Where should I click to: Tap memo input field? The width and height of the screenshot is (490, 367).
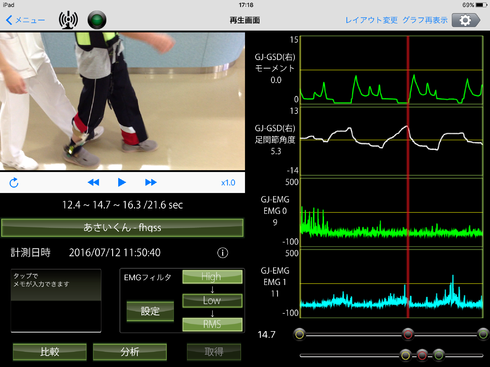coord(56,301)
